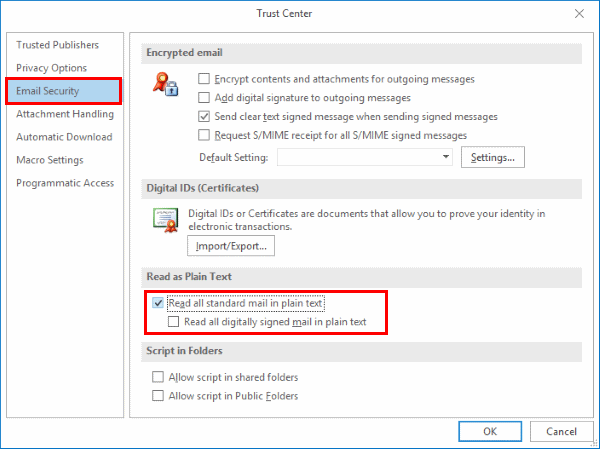Open Automatic Download settings
Viewport: 600px width, 449px height.
[x=64, y=137]
